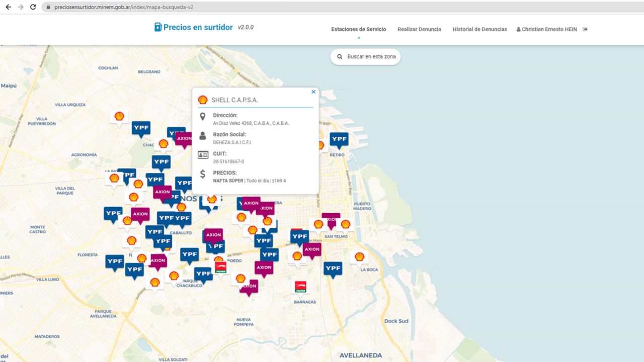
Task: Select the YPF marker right of Floresta label
Action: (115, 262)
